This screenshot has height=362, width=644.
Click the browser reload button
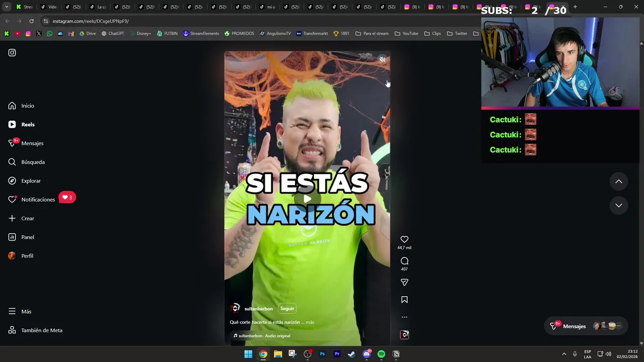[x=31, y=21]
